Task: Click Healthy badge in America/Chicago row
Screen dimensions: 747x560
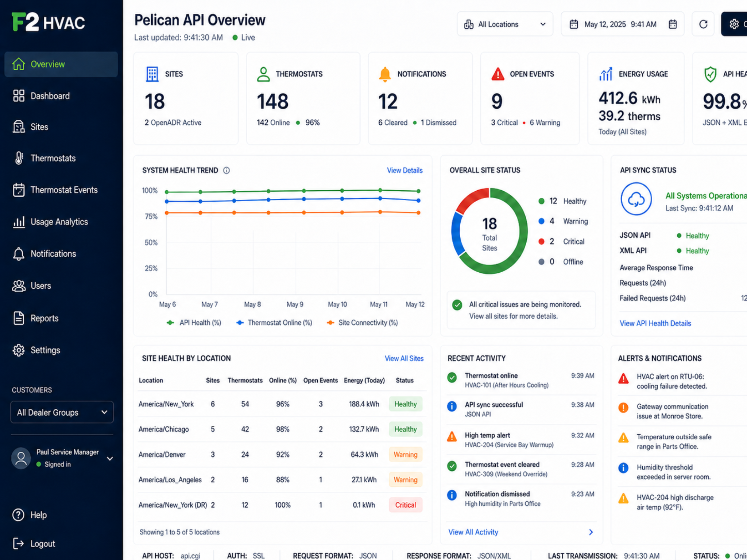Action: click(x=405, y=429)
